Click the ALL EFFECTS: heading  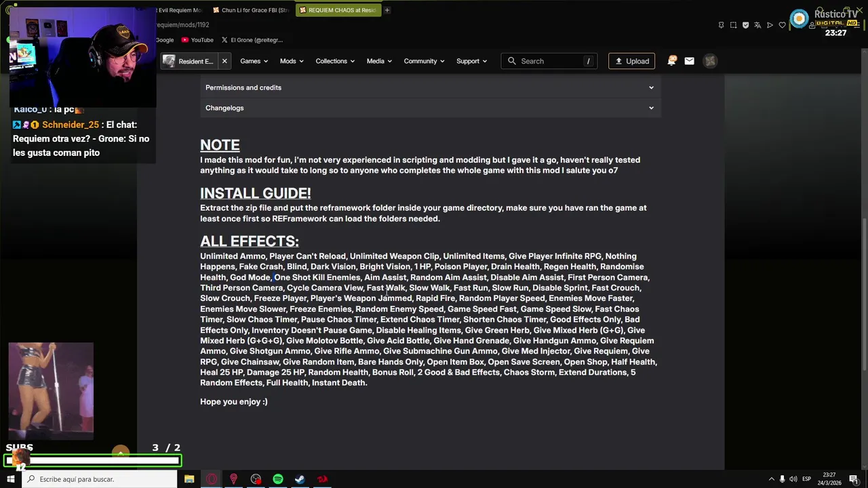250,241
